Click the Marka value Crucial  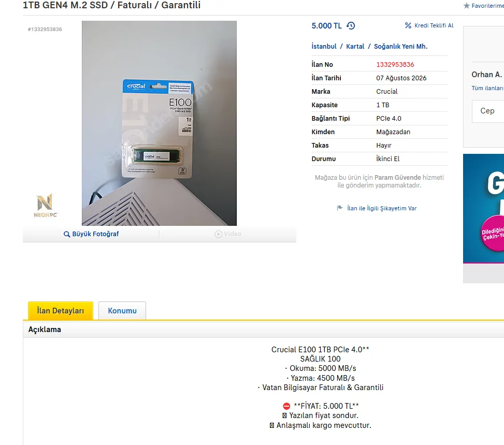pyautogui.click(x=387, y=92)
